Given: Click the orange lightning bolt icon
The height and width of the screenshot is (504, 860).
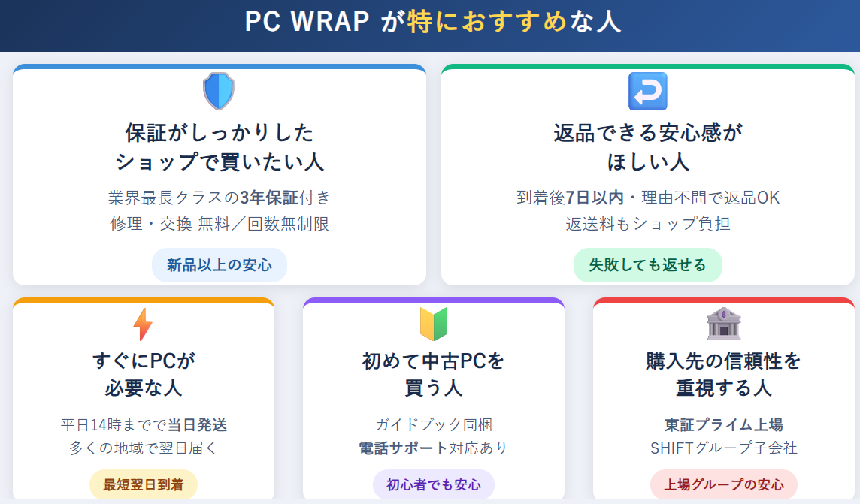Looking at the screenshot, I should [143, 324].
